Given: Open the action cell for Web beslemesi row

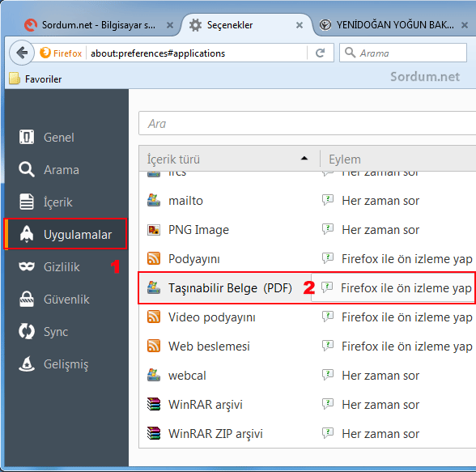Looking at the screenshot, I should tap(398, 346).
